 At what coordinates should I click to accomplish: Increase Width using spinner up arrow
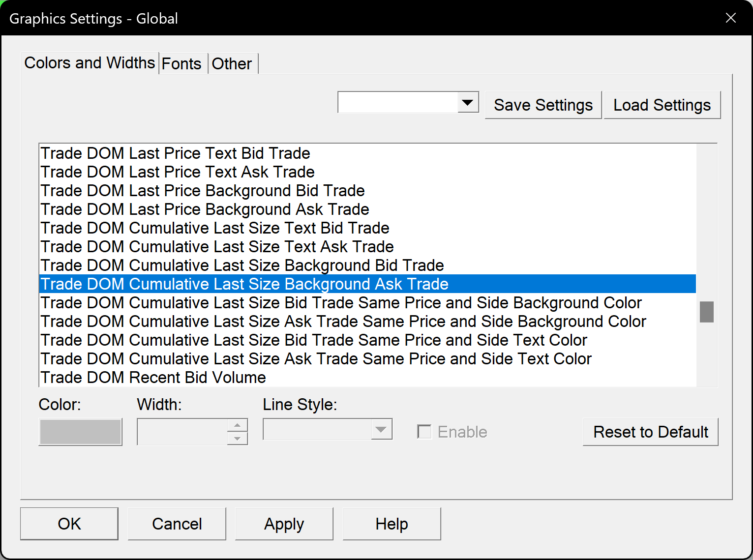click(x=238, y=425)
